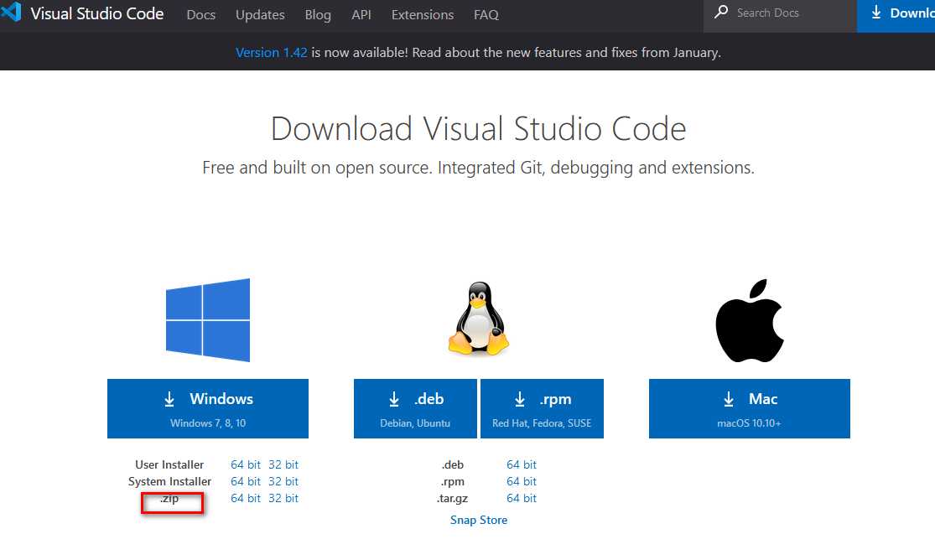This screenshot has width=935, height=560.
Task: Download the .deb Debian, Ubuntu package
Action: pyautogui.click(x=415, y=408)
